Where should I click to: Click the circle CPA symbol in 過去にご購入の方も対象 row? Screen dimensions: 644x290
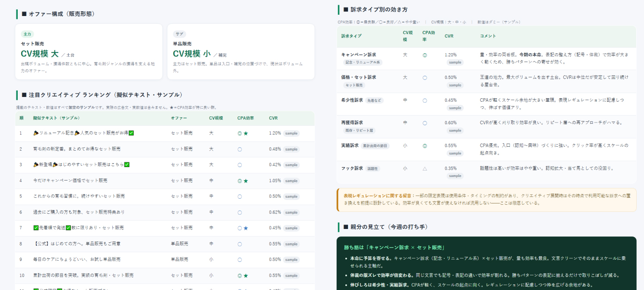[x=239, y=213]
